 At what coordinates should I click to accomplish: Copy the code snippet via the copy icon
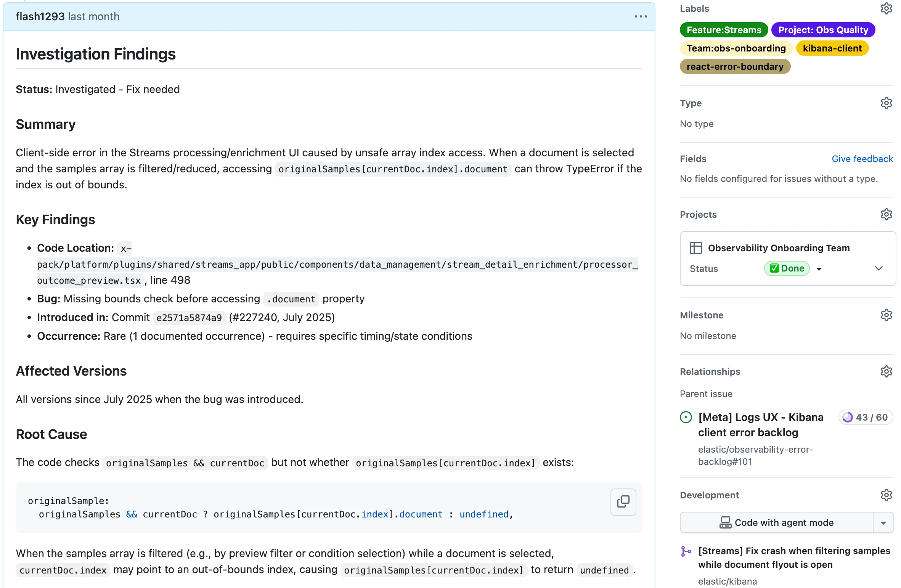coord(623,502)
